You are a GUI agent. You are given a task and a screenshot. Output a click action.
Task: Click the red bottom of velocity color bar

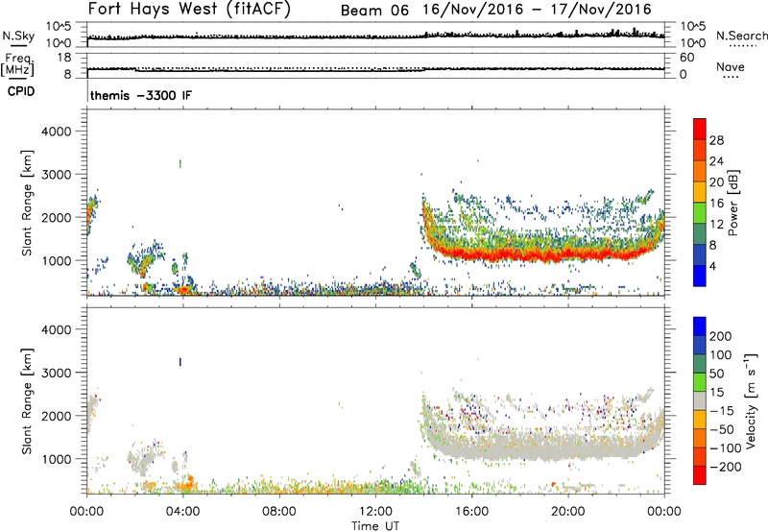pyautogui.click(x=700, y=475)
